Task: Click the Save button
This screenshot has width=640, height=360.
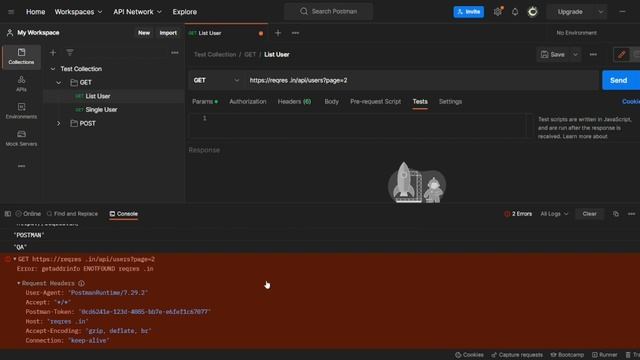Action: [x=553, y=54]
